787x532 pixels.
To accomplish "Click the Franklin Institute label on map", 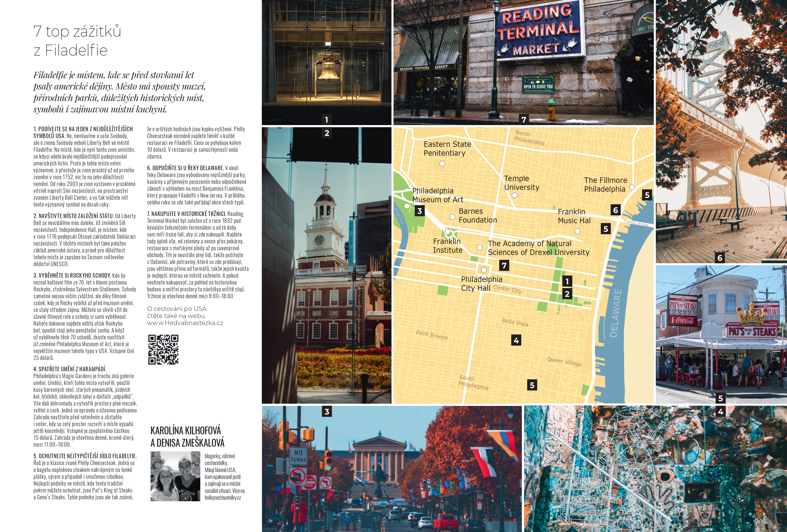I will tap(447, 246).
